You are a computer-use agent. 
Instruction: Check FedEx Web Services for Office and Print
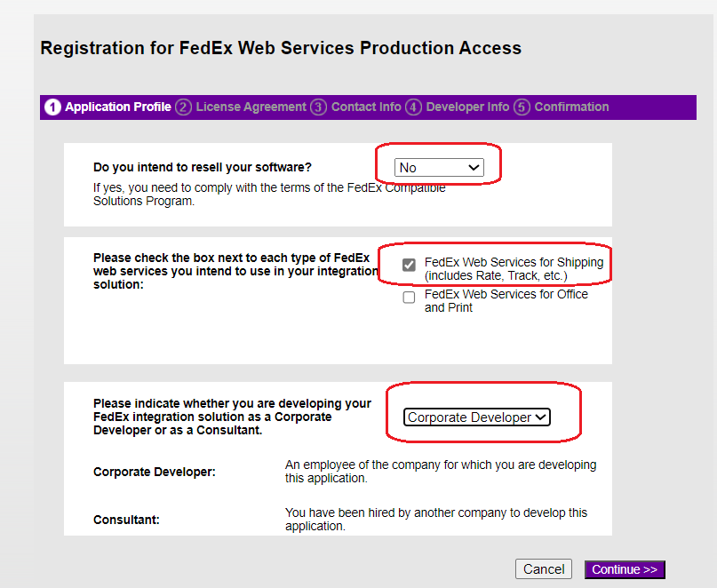409,298
